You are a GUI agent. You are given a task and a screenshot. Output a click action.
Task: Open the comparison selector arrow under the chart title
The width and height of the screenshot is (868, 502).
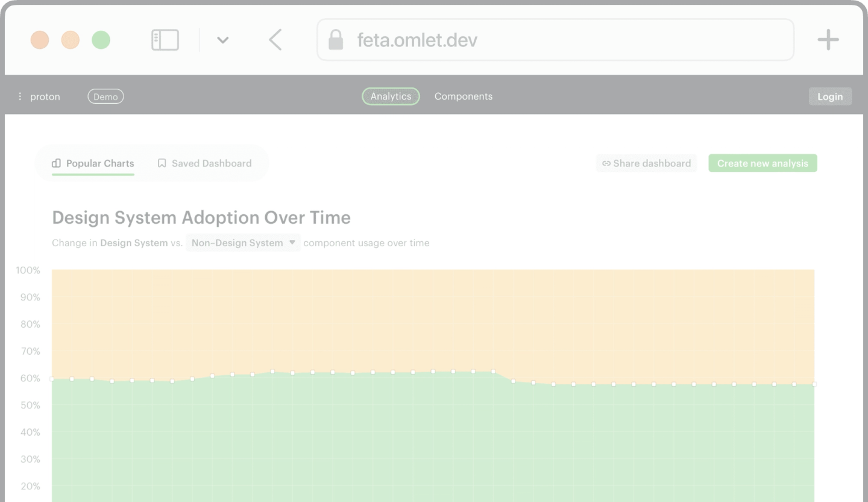click(x=292, y=243)
